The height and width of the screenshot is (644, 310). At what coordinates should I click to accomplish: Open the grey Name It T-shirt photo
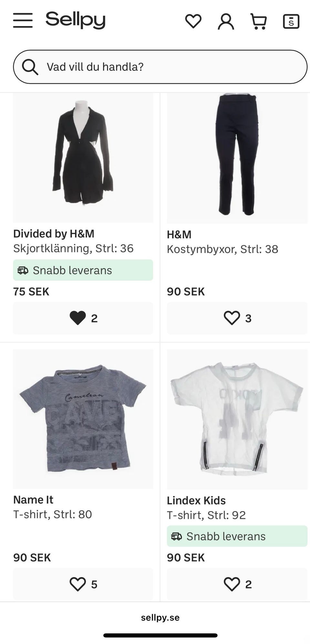click(83, 419)
